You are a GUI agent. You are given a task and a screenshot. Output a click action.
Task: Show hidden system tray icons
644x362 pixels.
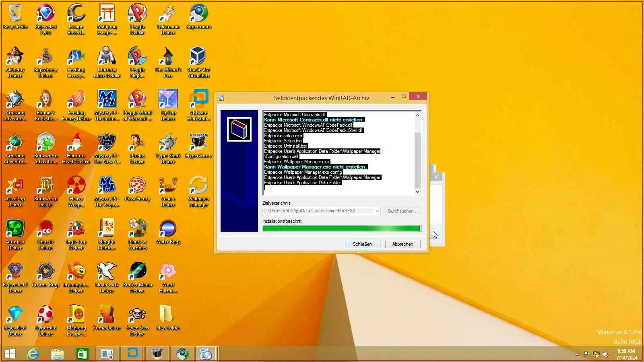coord(577,354)
